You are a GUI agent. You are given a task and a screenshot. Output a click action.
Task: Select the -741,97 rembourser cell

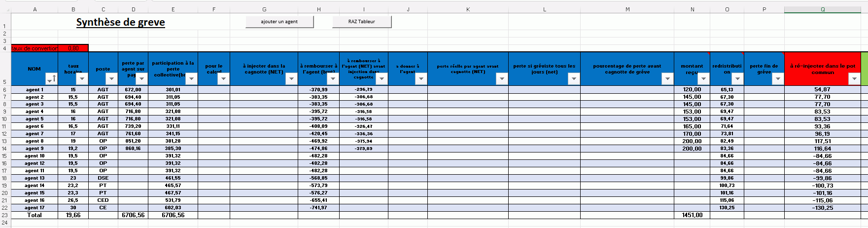coord(318,208)
